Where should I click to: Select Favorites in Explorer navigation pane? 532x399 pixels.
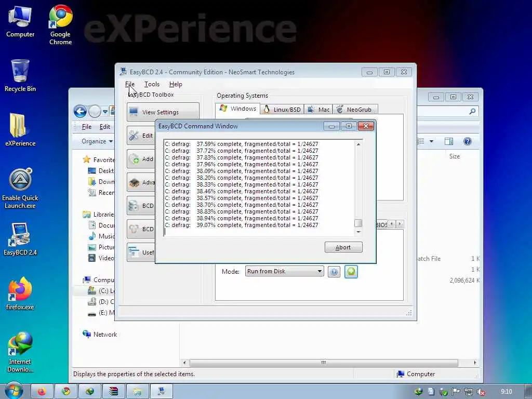(99, 159)
